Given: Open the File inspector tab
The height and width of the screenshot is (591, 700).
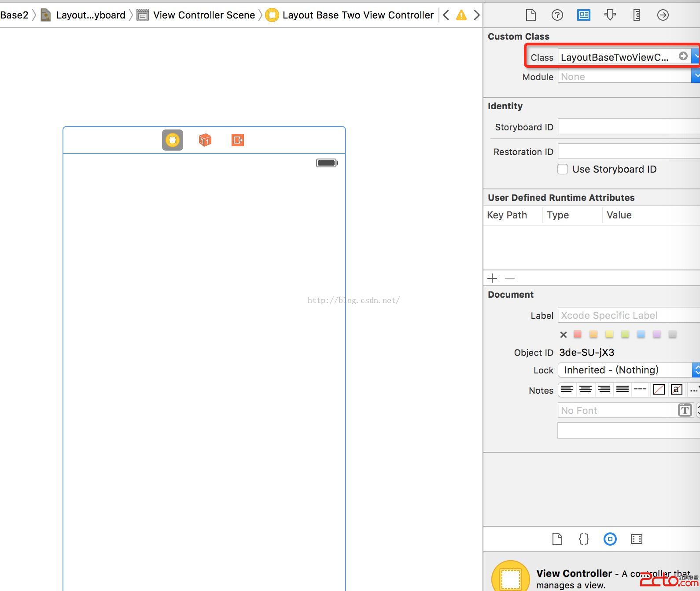Looking at the screenshot, I should click(x=531, y=15).
